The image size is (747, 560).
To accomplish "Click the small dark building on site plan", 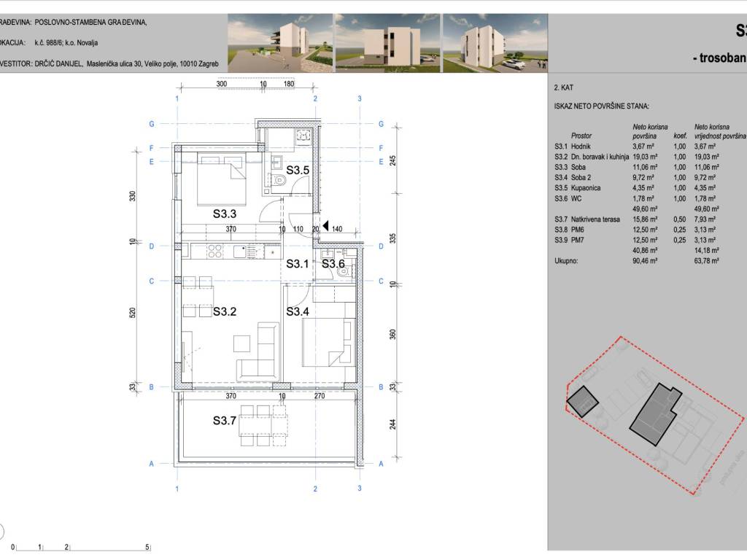I will tap(583, 401).
